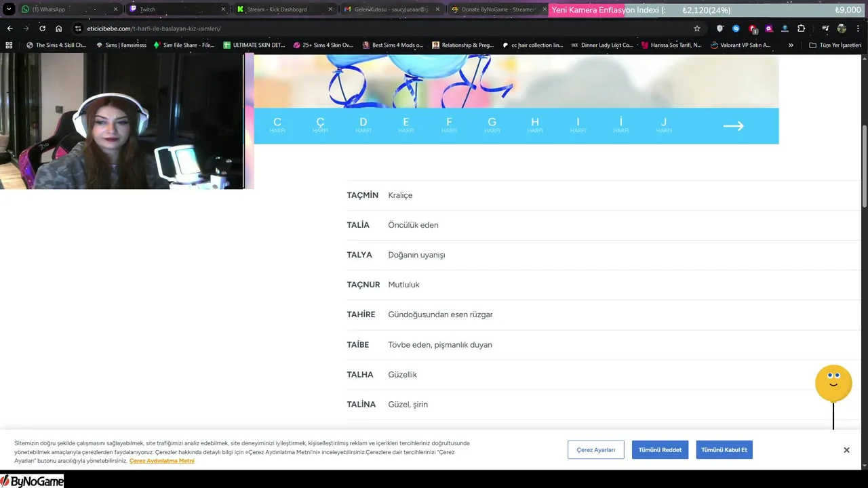Image resolution: width=868 pixels, height=488 pixels.
Task: Open the Sim File Share bookmark
Action: [x=184, y=45]
